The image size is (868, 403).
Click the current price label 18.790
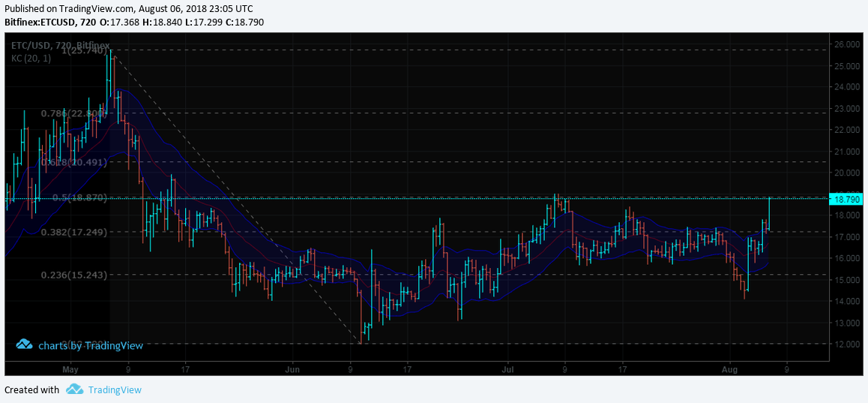coord(846,200)
